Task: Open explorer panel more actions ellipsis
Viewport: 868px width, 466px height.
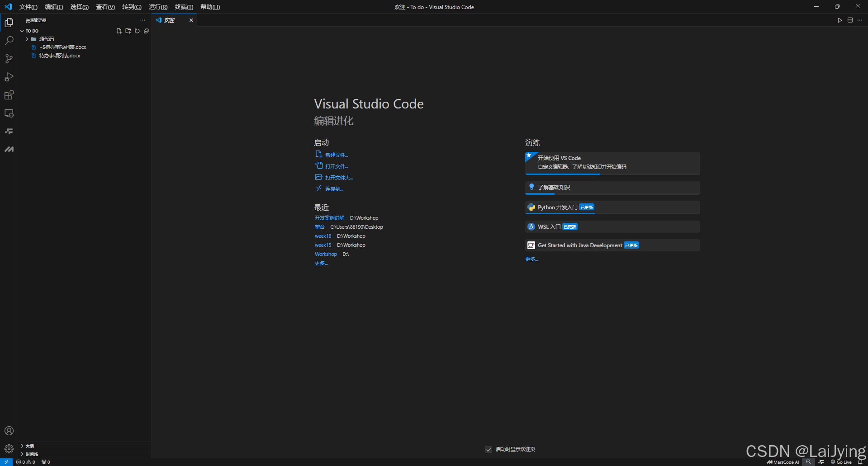Action: (143, 20)
